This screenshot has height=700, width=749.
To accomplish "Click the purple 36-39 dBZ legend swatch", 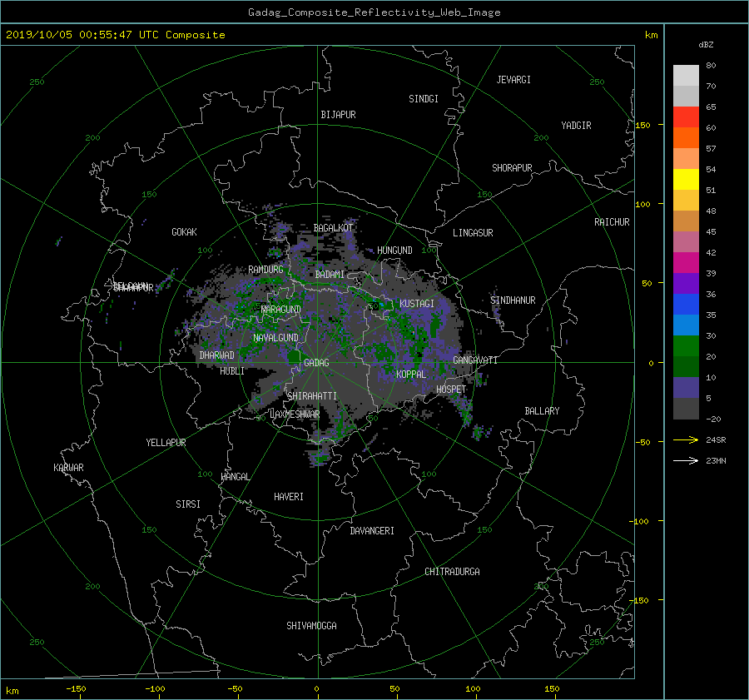I will click(686, 284).
